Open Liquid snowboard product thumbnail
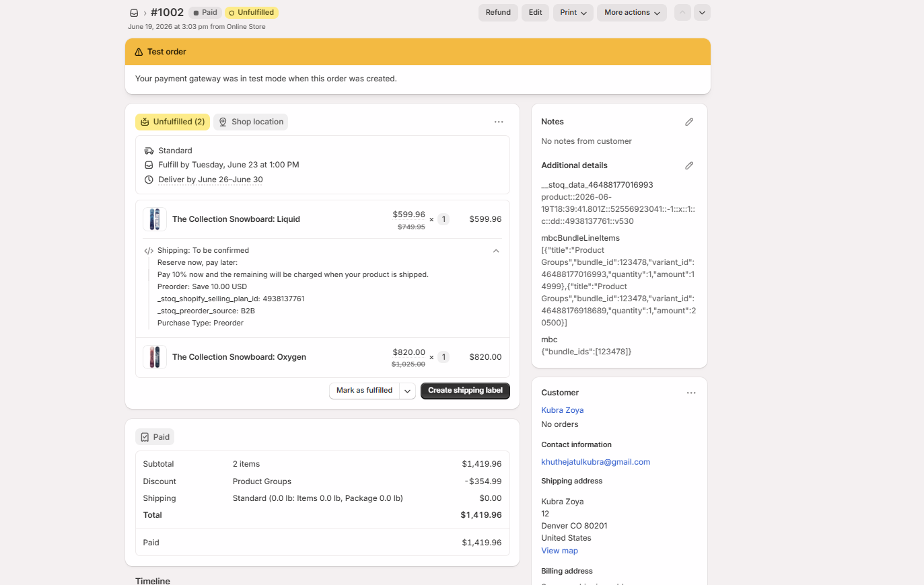This screenshot has width=924, height=585. [x=155, y=219]
